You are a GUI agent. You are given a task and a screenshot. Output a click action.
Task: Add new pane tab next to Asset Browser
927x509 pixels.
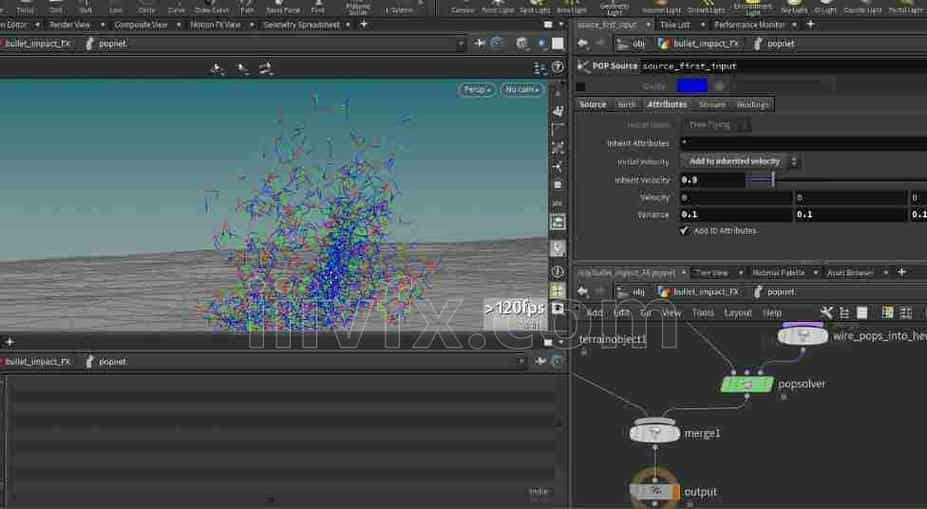click(x=901, y=272)
